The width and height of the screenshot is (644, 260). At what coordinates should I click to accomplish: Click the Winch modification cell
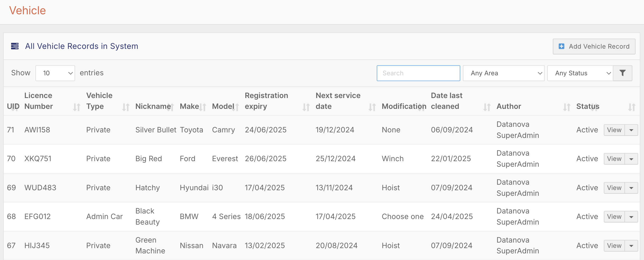393,159
